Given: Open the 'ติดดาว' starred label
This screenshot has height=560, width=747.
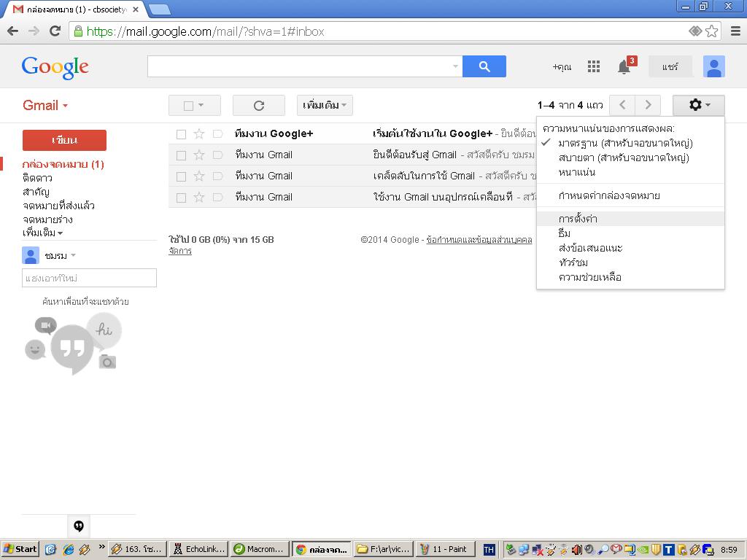Looking at the screenshot, I should click(x=37, y=178).
